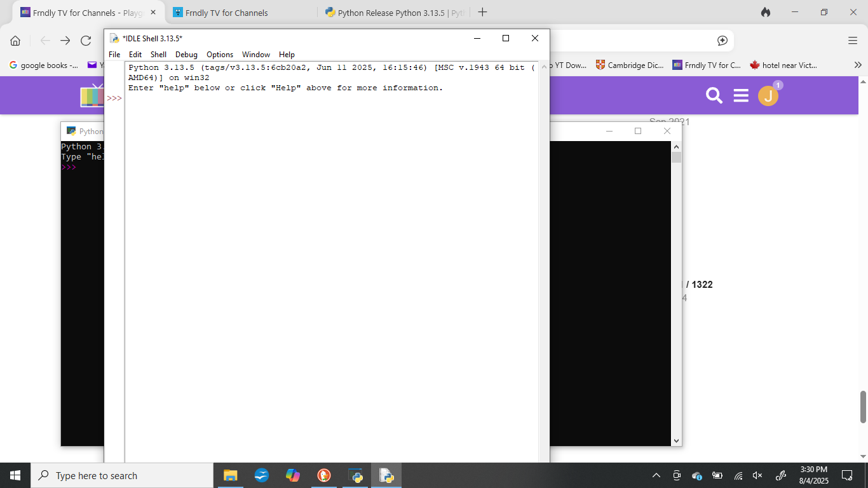868x488 pixels.
Task: Open the browser's hamburger menu
Action: pyautogui.click(x=853, y=41)
